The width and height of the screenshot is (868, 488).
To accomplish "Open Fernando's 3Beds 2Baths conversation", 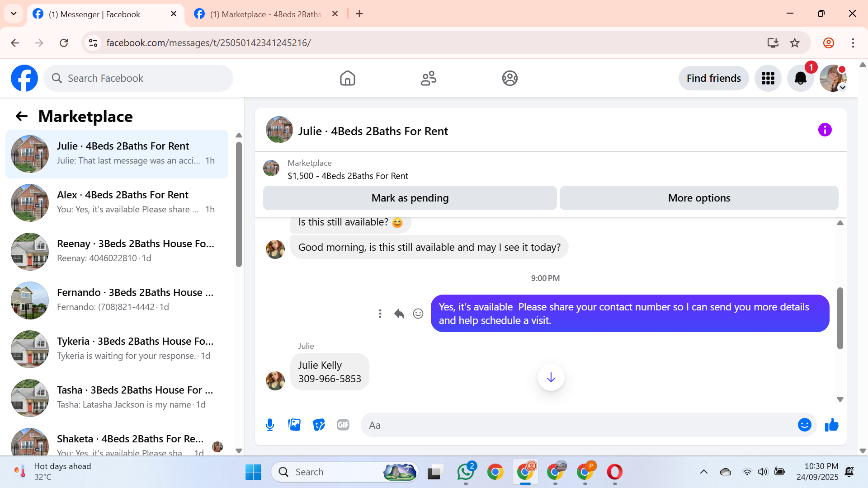I will tap(117, 300).
